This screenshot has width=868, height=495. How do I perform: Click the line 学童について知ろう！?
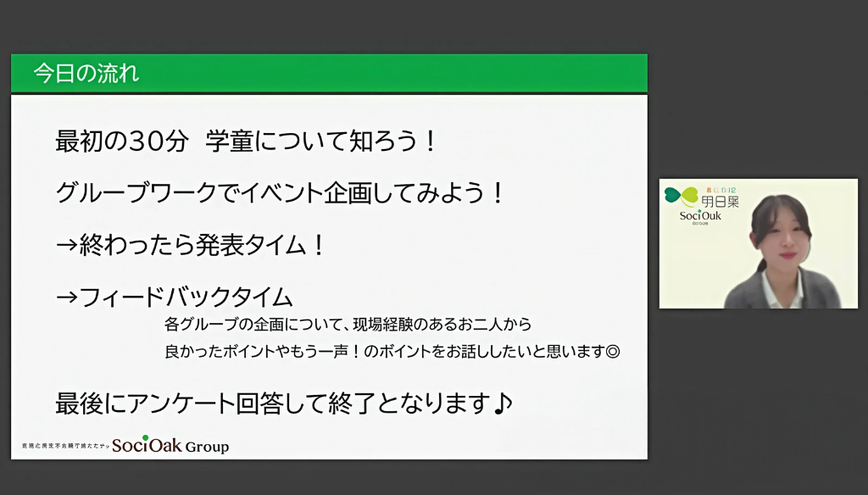[x=321, y=141]
